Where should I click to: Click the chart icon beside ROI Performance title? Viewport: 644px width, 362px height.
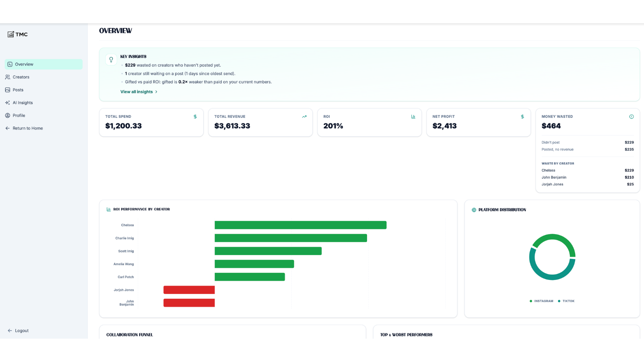109,209
